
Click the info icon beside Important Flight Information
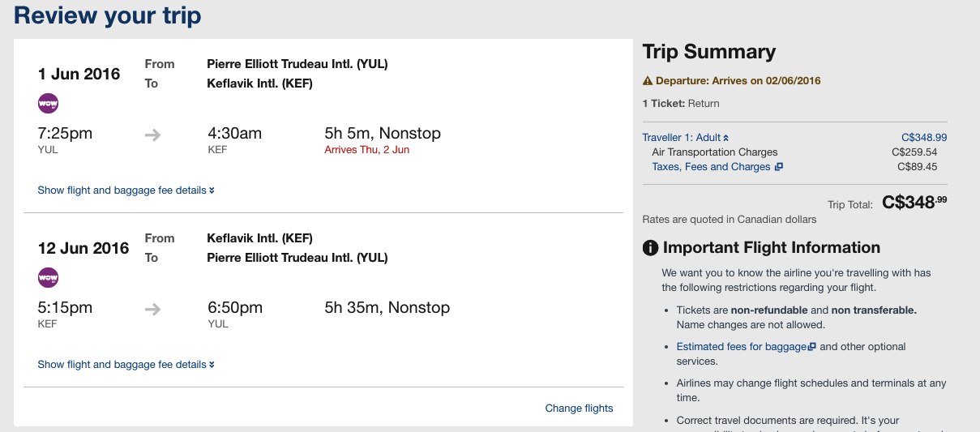click(650, 248)
